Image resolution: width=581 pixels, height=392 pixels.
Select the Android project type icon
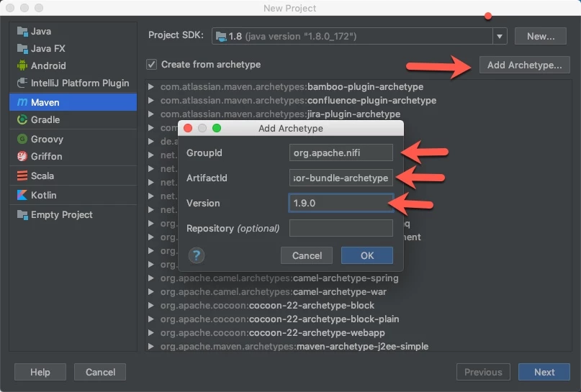click(22, 65)
